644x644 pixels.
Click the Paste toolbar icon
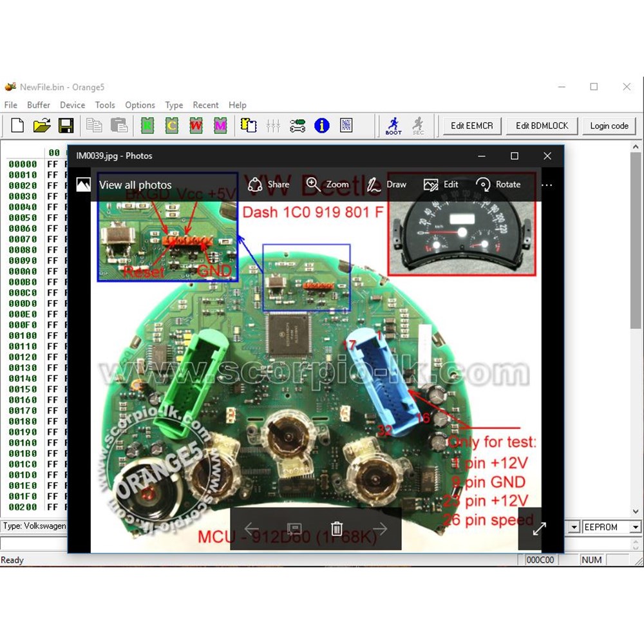[x=119, y=126]
